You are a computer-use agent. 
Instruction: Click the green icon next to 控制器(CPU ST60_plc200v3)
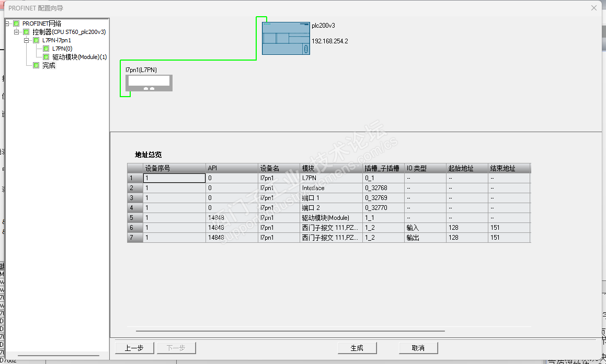pyautogui.click(x=26, y=32)
